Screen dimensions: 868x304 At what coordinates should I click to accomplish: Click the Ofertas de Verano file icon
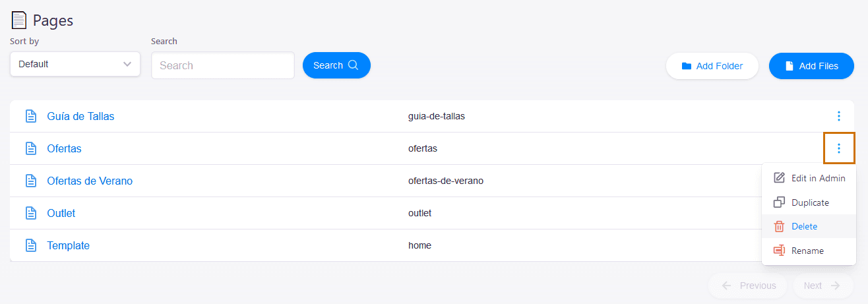click(30, 181)
